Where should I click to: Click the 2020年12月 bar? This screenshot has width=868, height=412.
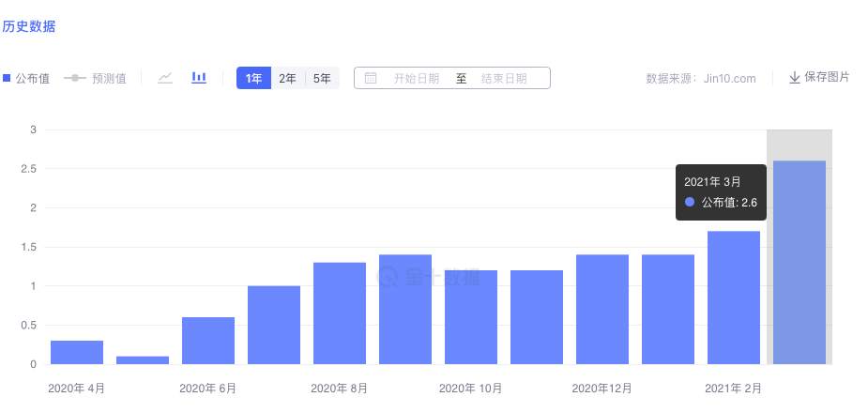pyautogui.click(x=602, y=310)
